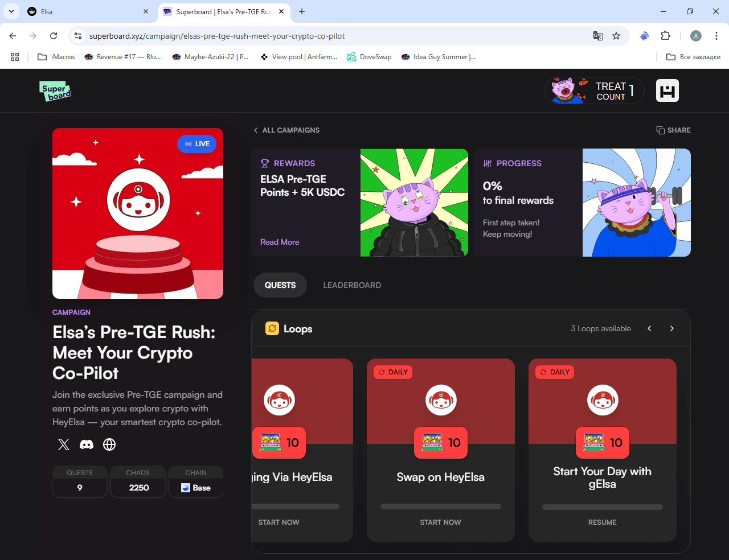Screen dimensions: 729x560
Task: Click the yellow Loops icon
Action: [272, 328]
